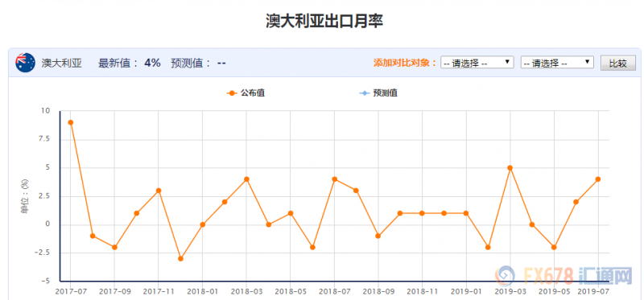Click the latest value 4%
The height and width of the screenshot is (300, 644).
click(152, 64)
